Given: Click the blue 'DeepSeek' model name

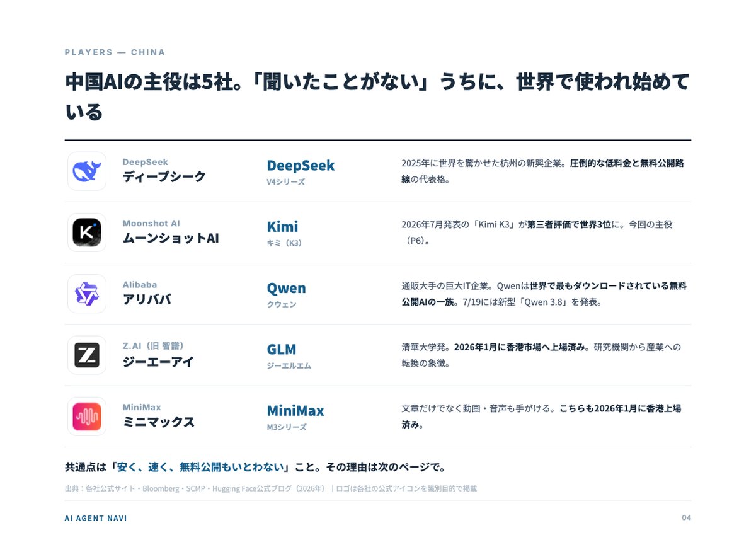Looking at the screenshot, I should click(301, 166).
